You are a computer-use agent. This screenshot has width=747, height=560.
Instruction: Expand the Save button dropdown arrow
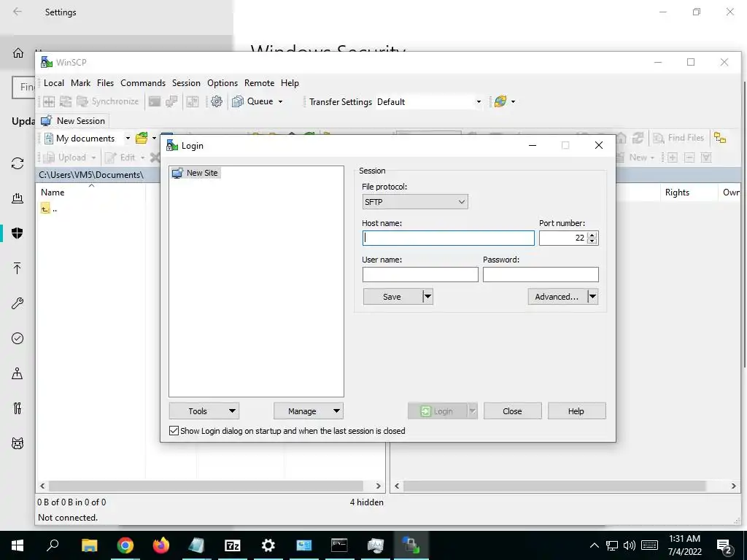[x=427, y=297]
